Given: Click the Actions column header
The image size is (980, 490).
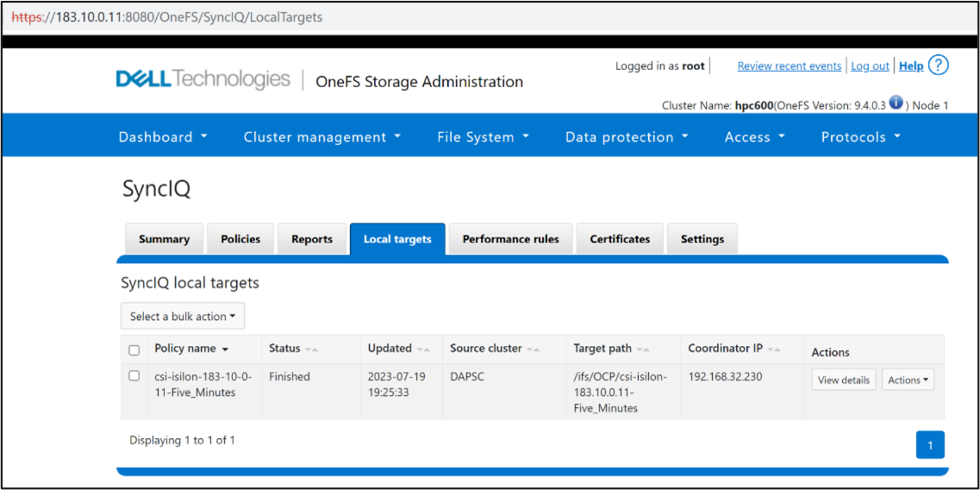Looking at the screenshot, I should 830,352.
